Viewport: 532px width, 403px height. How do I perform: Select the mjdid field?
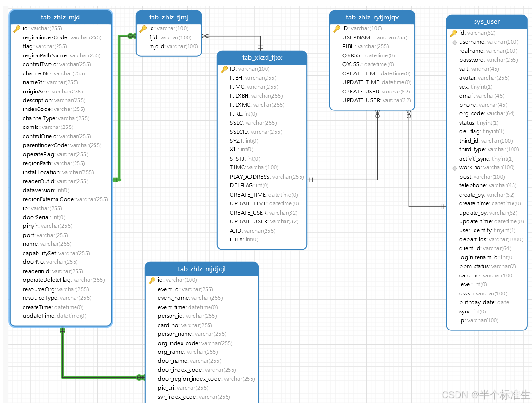(173, 46)
